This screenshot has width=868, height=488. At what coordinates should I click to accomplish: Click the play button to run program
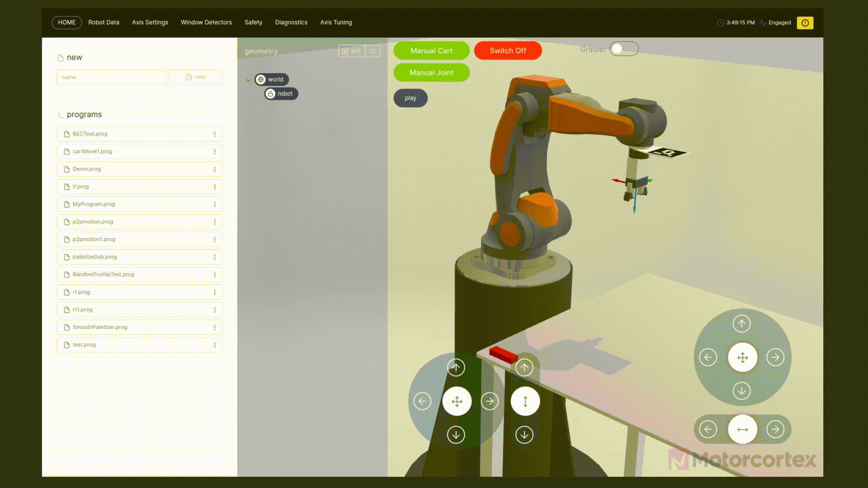[410, 97]
